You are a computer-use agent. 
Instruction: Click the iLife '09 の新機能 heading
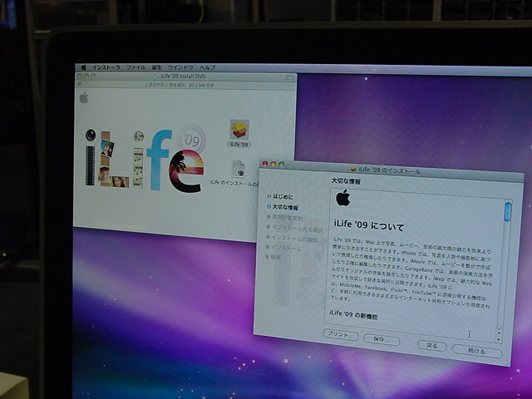(x=353, y=314)
